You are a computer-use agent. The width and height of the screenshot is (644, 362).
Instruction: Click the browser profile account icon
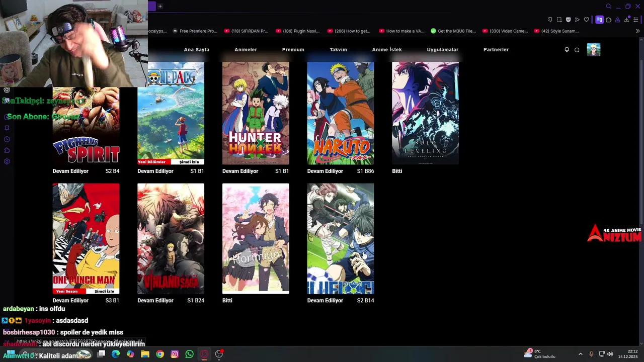tap(617, 20)
